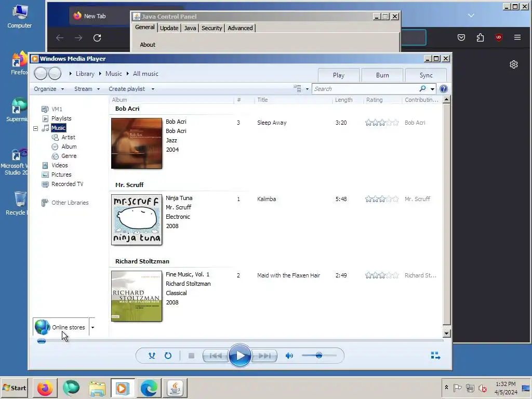
Task: Open Advanced tab in Java Control Panel
Action: (240, 28)
